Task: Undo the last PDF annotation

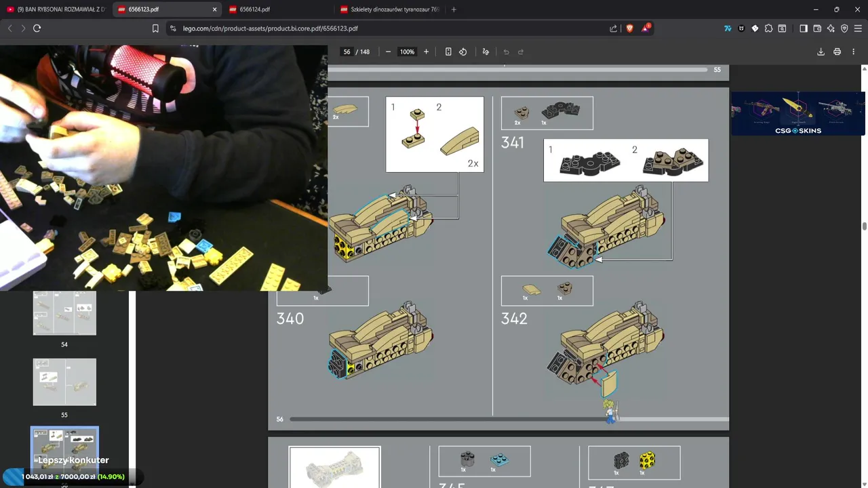Action: [x=506, y=52]
